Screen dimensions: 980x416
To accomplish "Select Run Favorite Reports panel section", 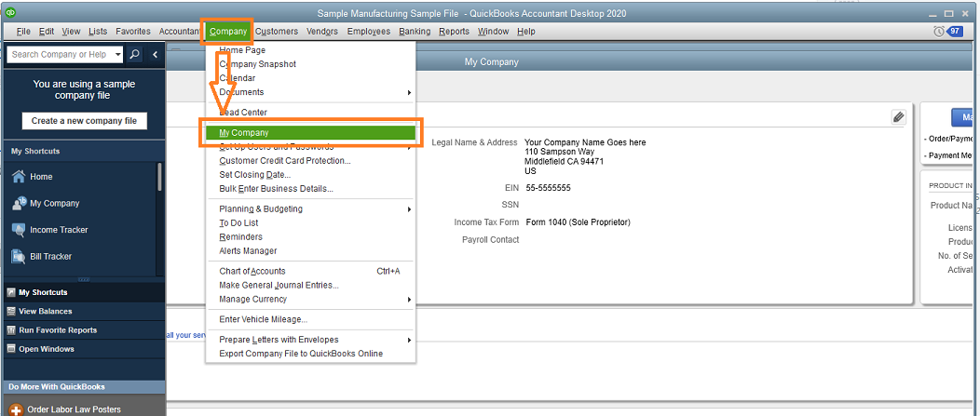I will pos(83,329).
